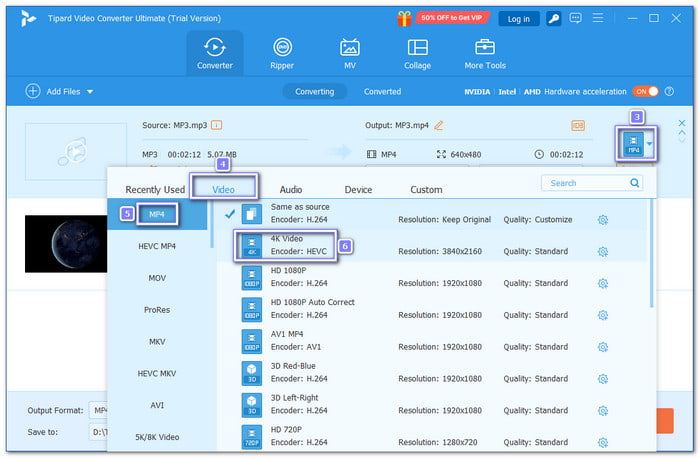Rename output with the pencil icon

coord(439,125)
